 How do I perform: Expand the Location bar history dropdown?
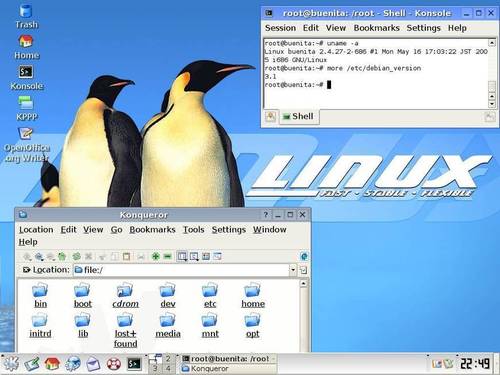(x=293, y=270)
